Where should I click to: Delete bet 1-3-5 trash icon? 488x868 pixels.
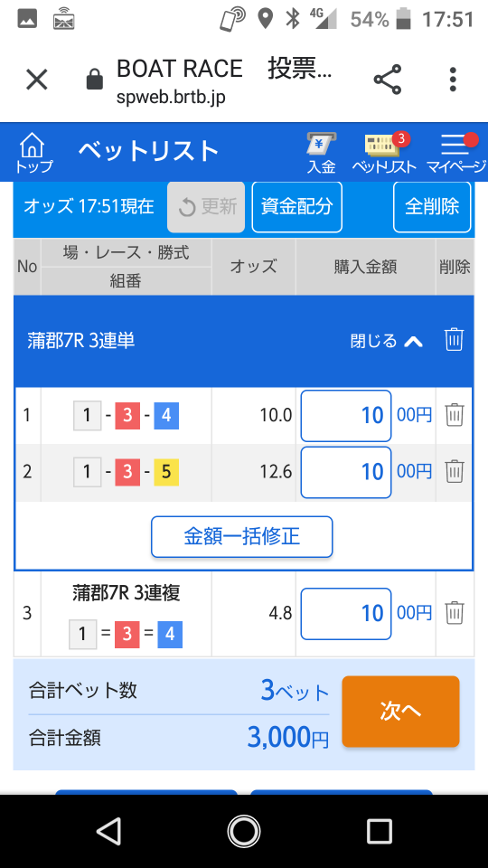(x=455, y=471)
